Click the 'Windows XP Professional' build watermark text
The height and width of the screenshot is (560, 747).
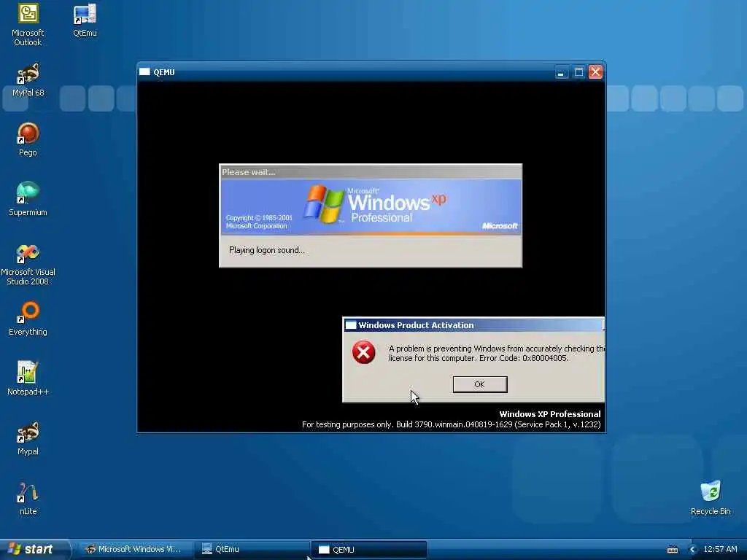[x=550, y=414]
